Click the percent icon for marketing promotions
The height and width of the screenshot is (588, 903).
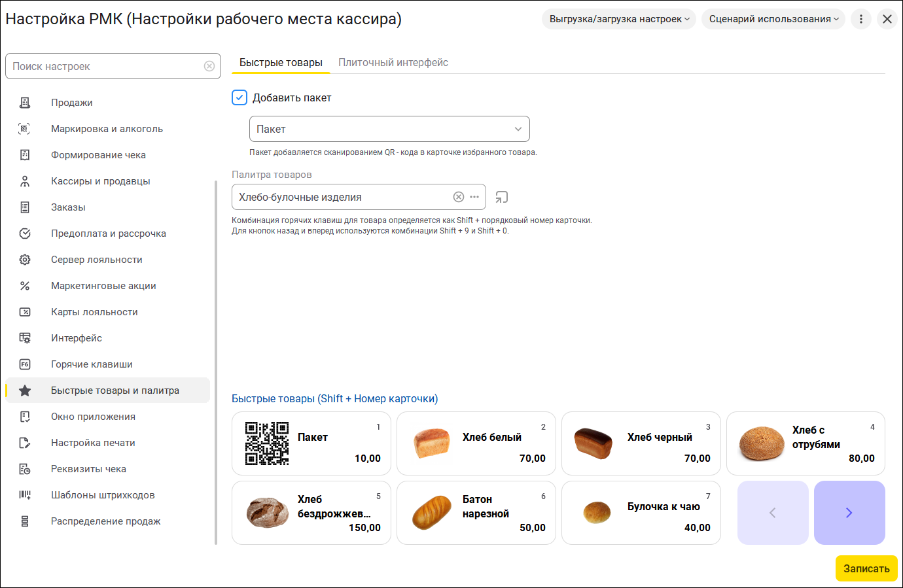(x=25, y=286)
